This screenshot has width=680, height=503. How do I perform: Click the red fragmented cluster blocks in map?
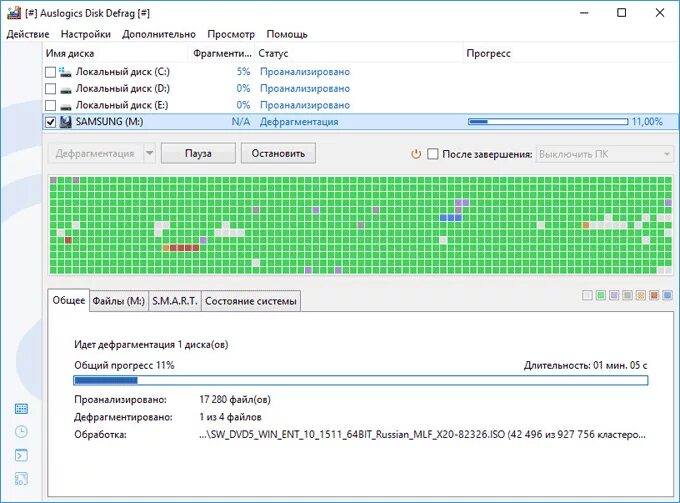pyautogui.click(x=184, y=248)
